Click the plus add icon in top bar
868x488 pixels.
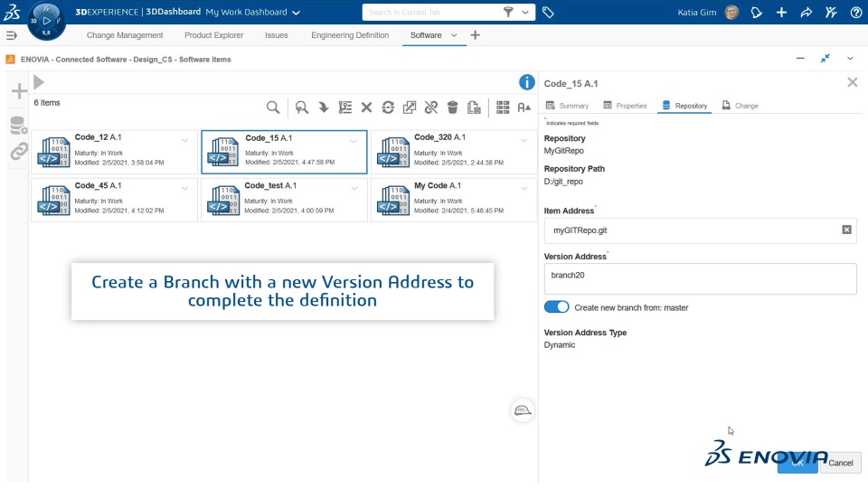click(x=781, y=12)
